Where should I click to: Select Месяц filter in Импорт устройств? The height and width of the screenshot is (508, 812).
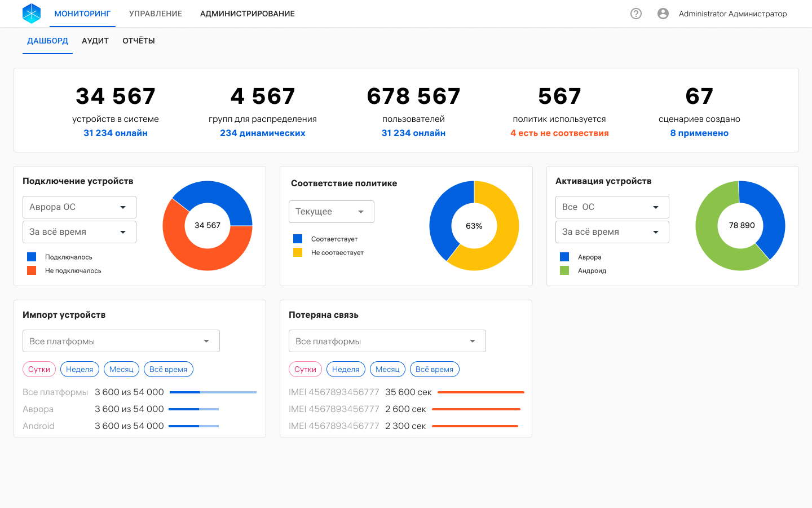tap(121, 369)
